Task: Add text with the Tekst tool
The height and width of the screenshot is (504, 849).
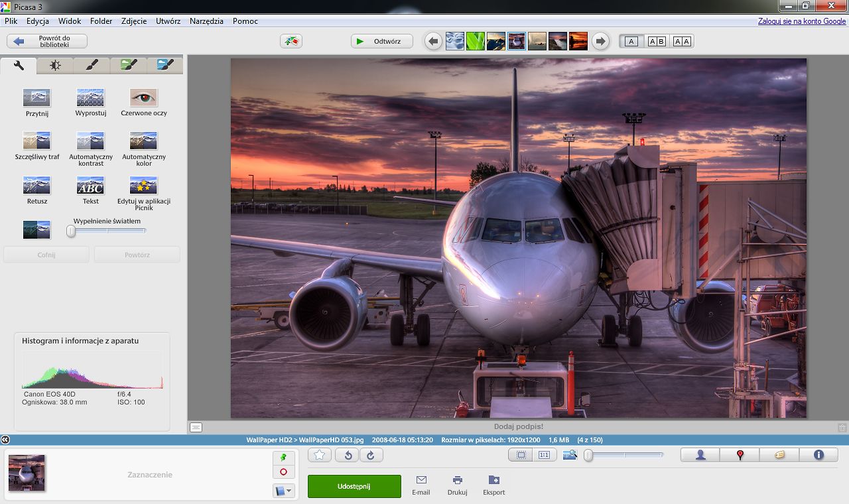Action: pos(90,186)
